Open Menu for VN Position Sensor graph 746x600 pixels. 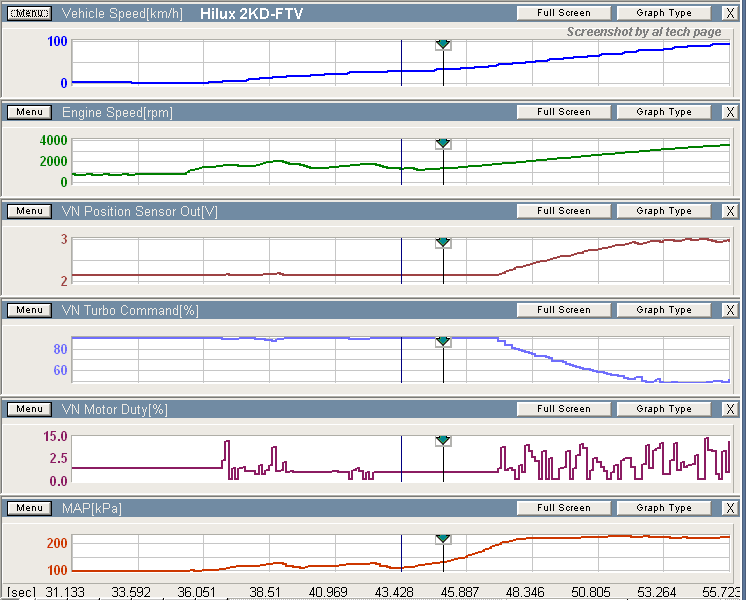29,211
